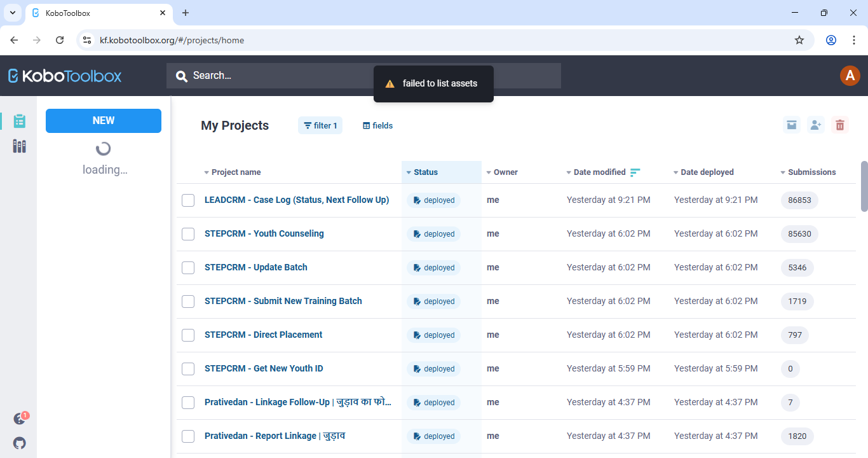Open the Library sidebar icon

[x=19, y=146]
